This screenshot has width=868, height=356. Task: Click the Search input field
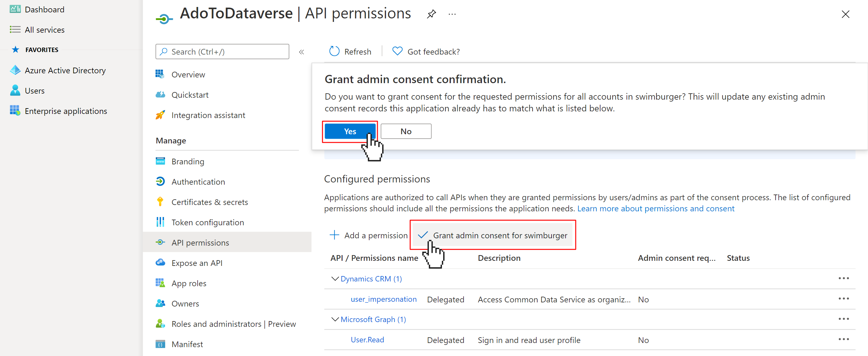tap(222, 51)
